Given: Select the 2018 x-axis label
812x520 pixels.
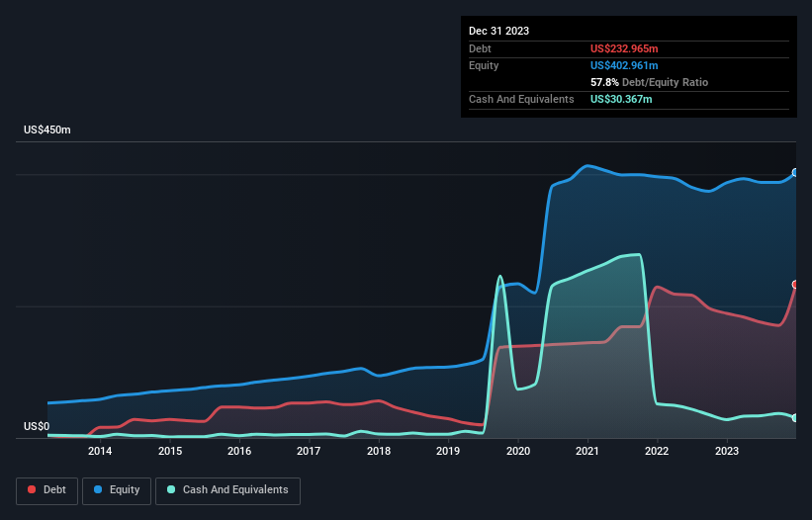Looking at the screenshot, I should coord(379,451).
